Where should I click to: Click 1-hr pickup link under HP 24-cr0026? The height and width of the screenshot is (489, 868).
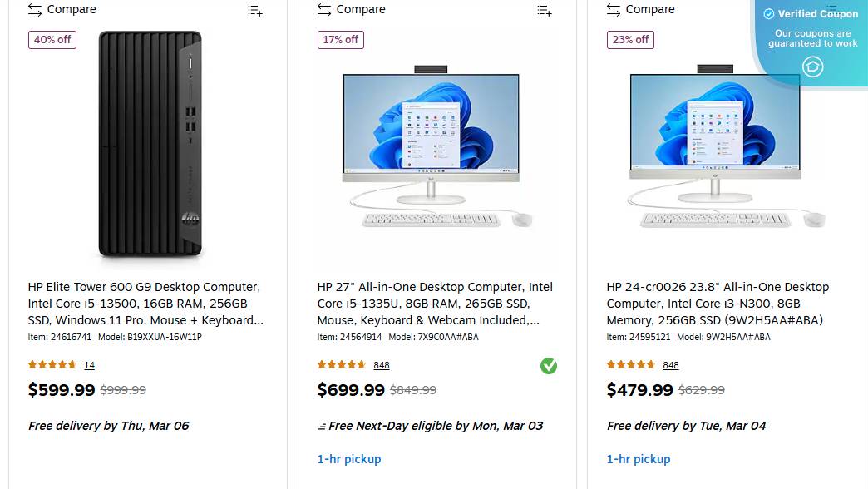click(639, 459)
